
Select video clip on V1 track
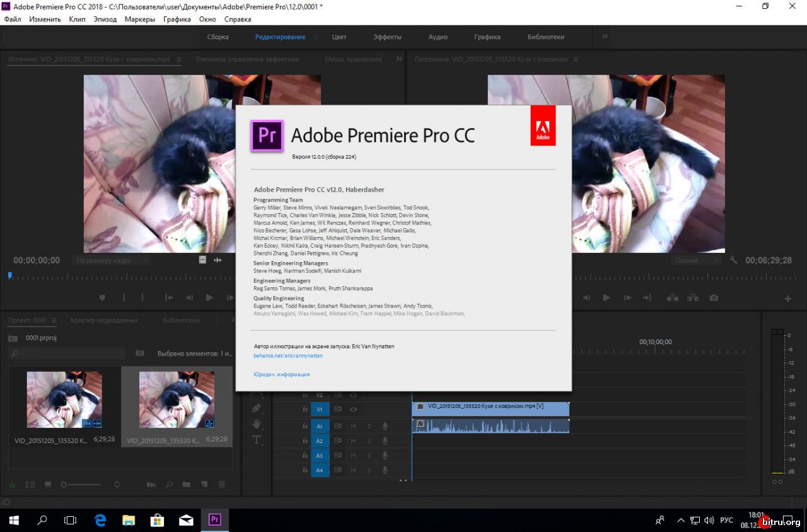[x=491, y=409]
